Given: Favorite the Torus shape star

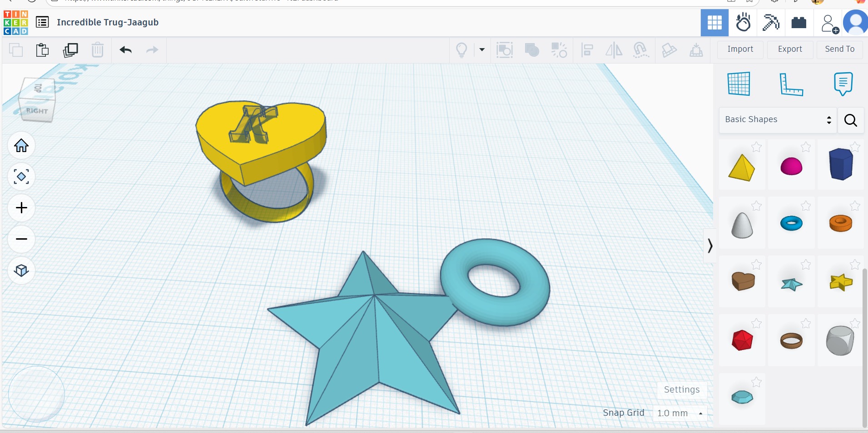Looking at the screenshot, I should pyautogui.click(x=806, y=206).
